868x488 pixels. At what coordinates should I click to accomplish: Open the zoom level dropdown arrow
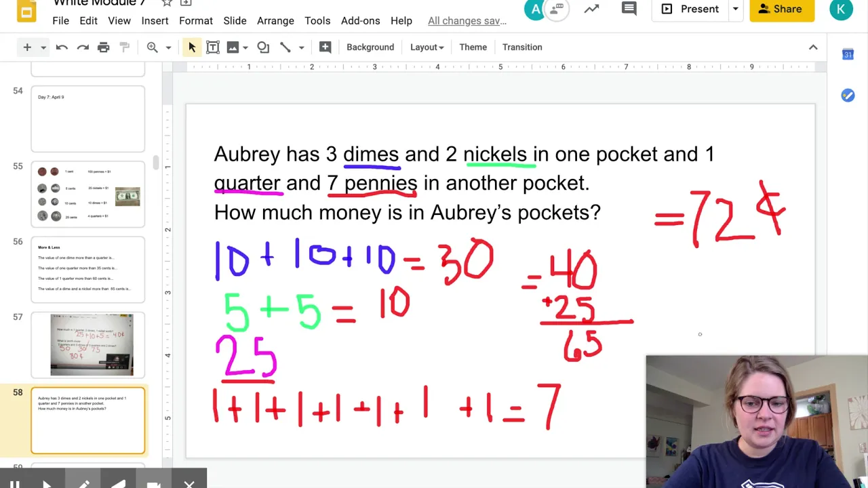168,47
